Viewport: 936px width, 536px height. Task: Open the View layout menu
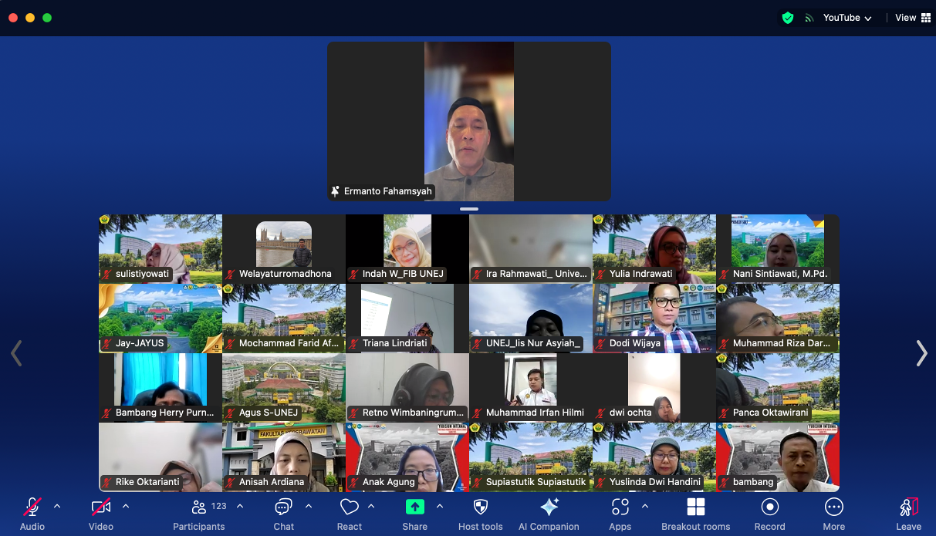pos(911,18)
